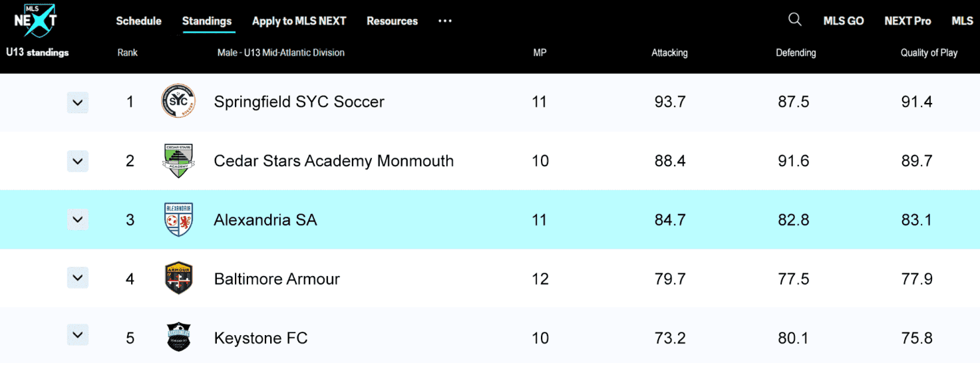Expand the Alexandria SA row details

click(x=78, y=219)
